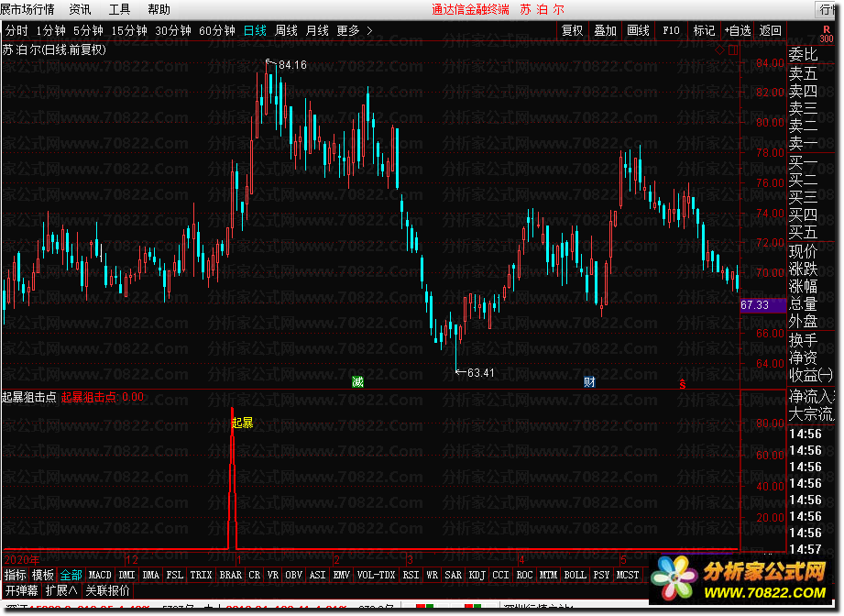844x616 pixels.
Task: Click the green 减 event marker under the chart
Action: 358,381
